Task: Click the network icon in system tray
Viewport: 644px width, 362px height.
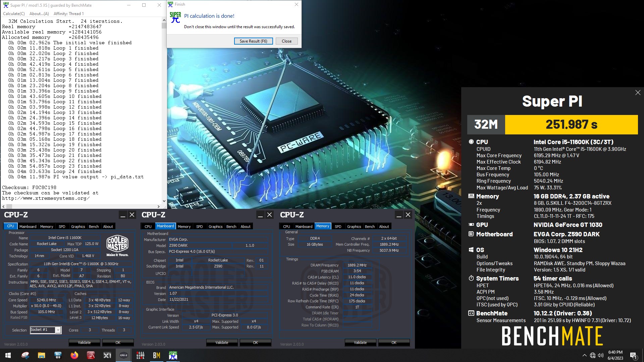Action: [593, 355]
